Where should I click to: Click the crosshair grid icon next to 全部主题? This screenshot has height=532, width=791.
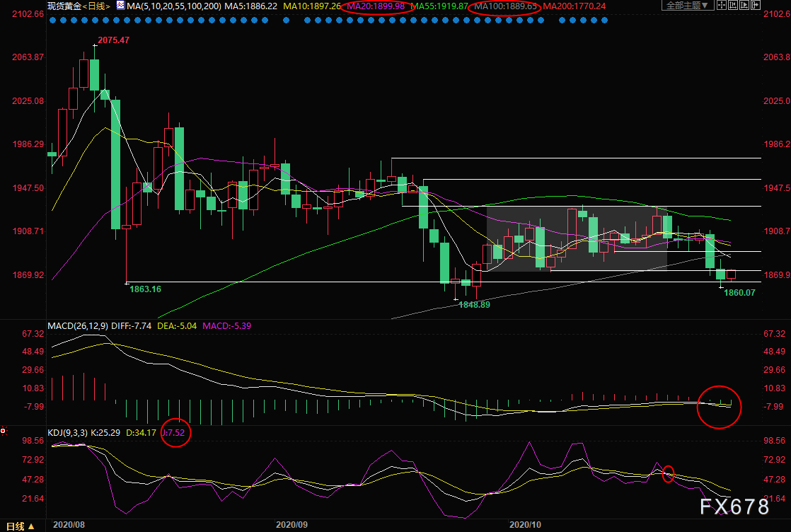pos(721,6)
